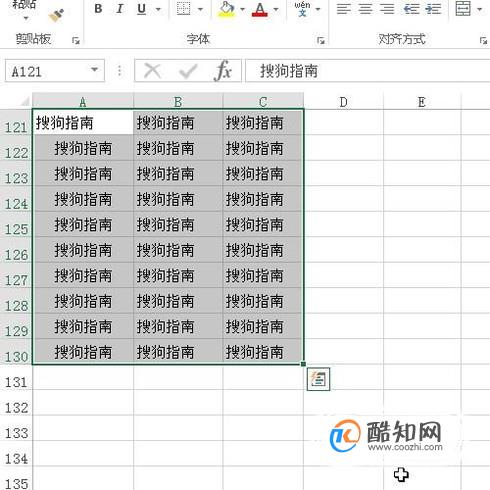Toggle Underline formatting button
This screenshot has width=490, height=490.
coord(142,9)
